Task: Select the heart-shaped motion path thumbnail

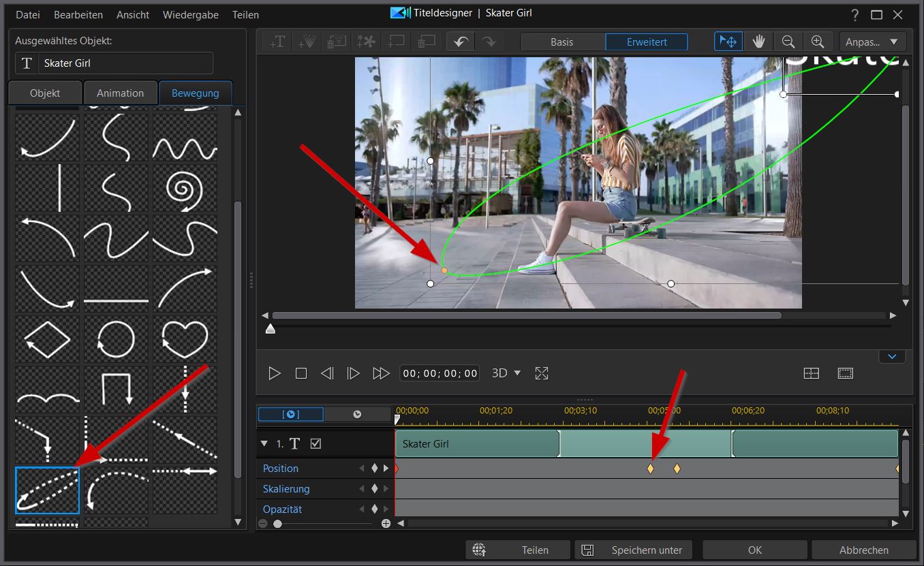Action: pyautogui.click(x=185, y=338)
